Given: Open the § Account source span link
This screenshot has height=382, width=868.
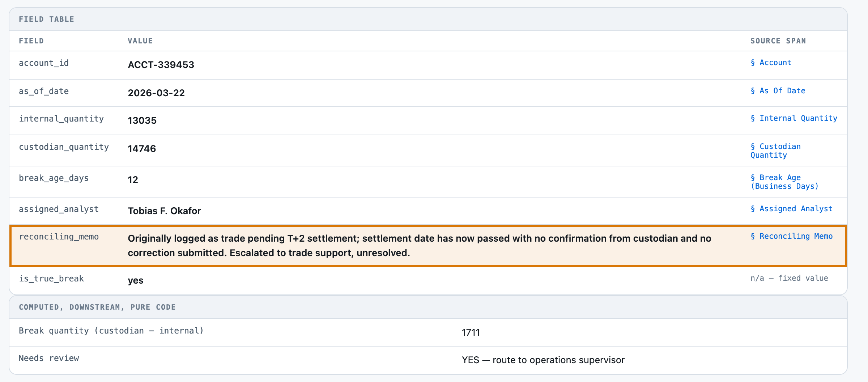Looking at the screenshot, I should 771,63.
